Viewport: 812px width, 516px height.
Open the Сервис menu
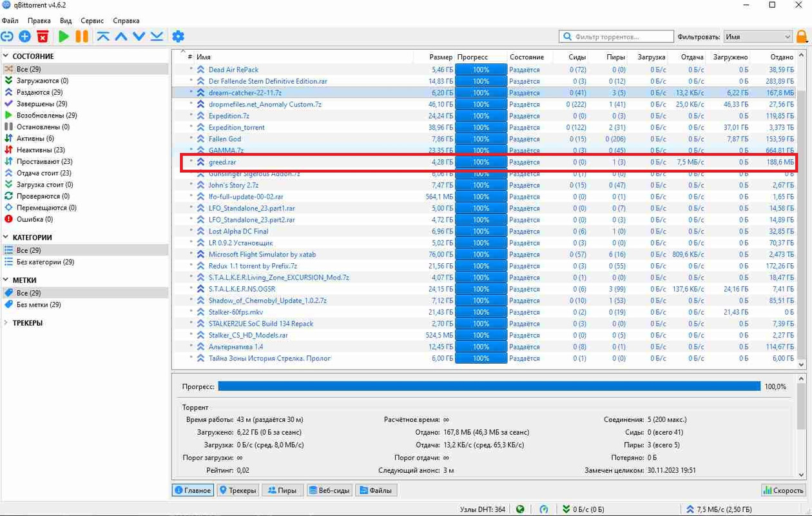coord(93,21)
